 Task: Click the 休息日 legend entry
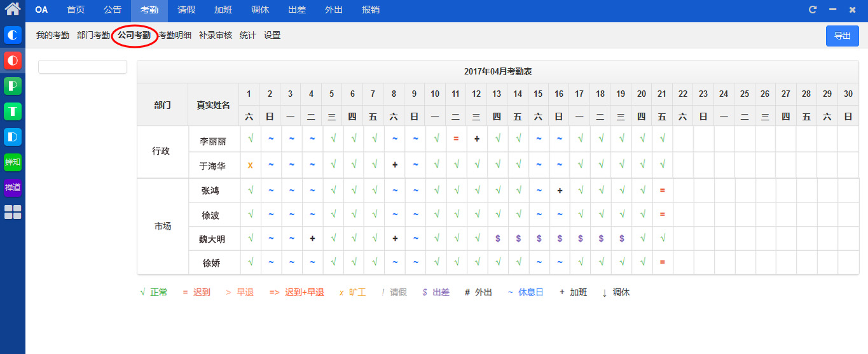click(525, 292)
